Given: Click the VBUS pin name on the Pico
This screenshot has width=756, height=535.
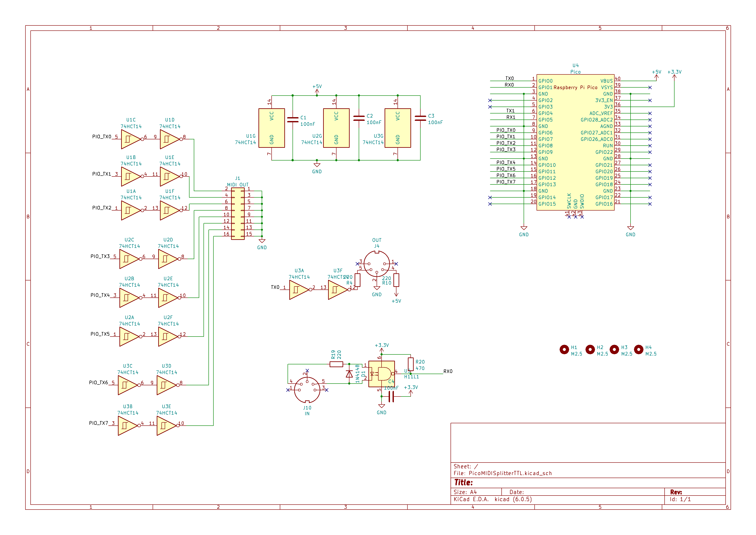Looking at the screenshot, I should coord(607,81).
